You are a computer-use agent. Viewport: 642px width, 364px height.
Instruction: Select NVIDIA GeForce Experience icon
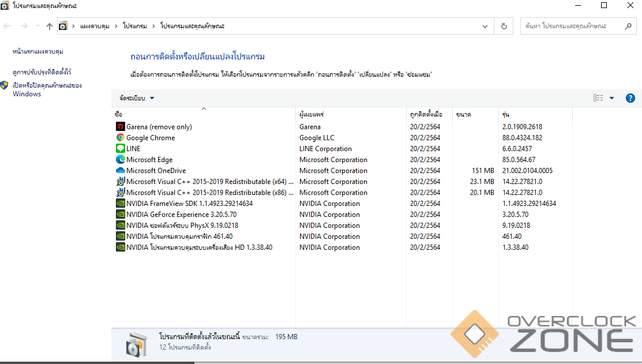(121, 215)
